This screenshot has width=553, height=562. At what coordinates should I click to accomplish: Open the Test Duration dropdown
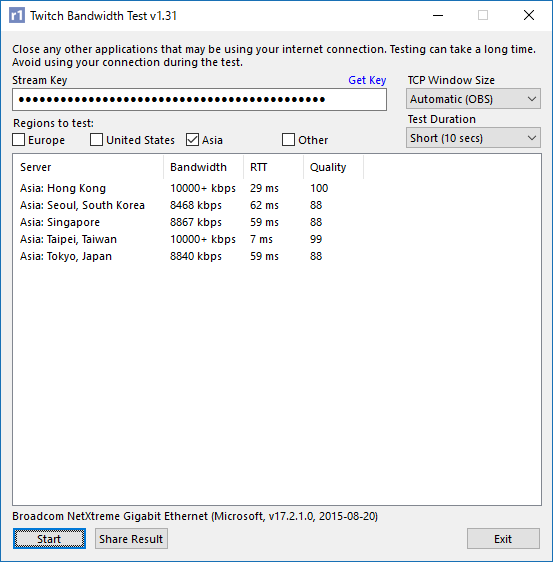point(473,138)
